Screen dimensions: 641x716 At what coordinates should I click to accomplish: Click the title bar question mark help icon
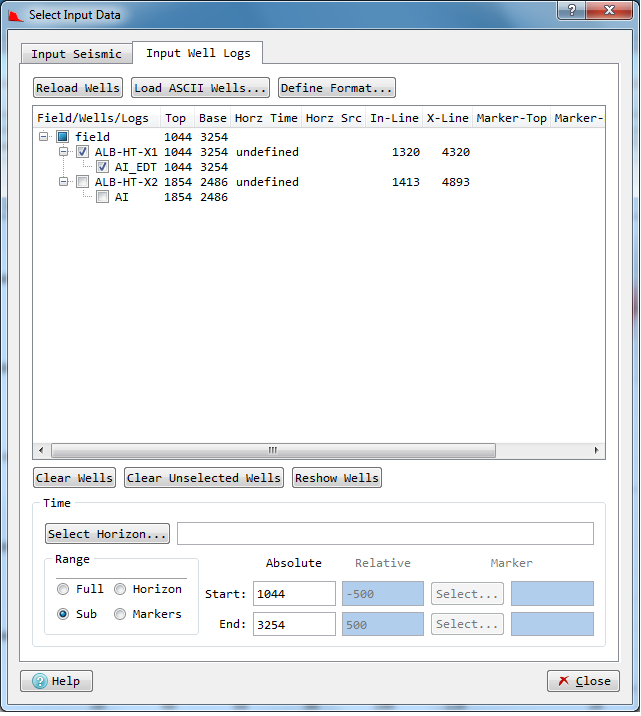click(572, 10)
